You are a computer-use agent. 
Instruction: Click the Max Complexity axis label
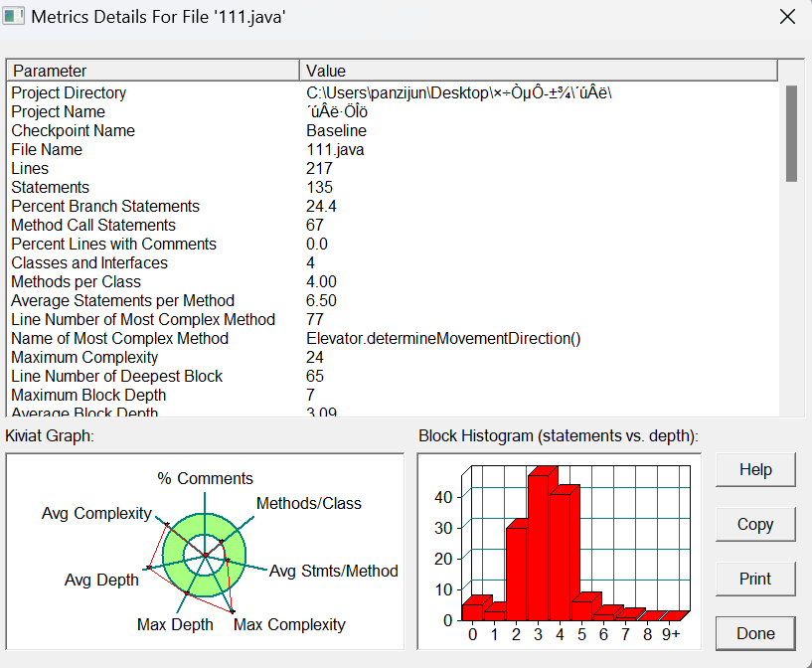(289, 624)
